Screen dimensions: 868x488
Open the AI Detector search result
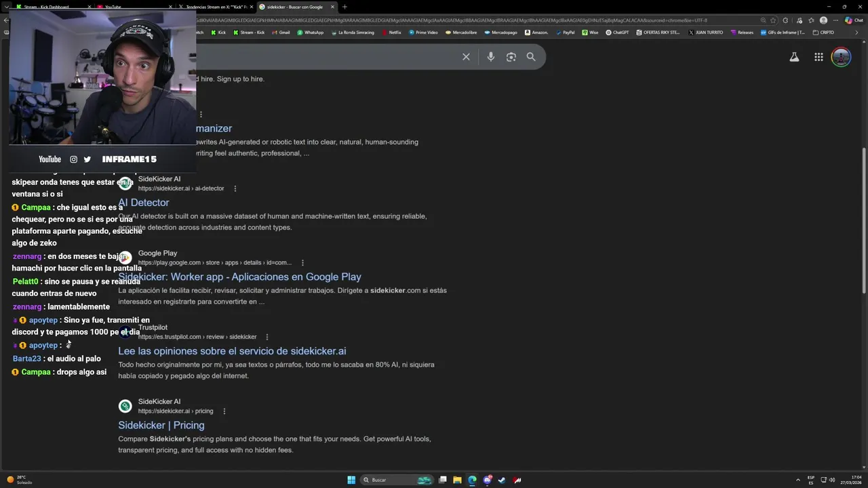(144, 203)
